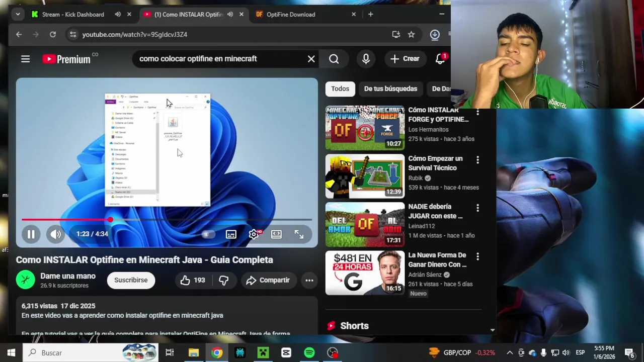Screen dimensions: 644x362
Task: Click the timestamp 1:23 / 4:34
Action: 92,234
